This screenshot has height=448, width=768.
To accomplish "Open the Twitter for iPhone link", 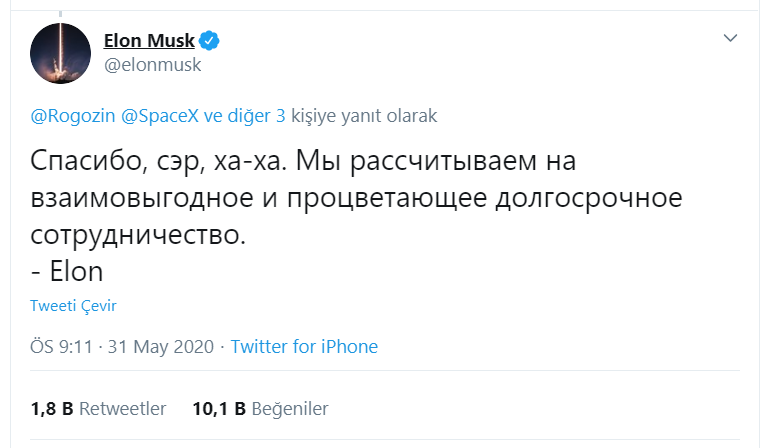I will tap(304, 348).
